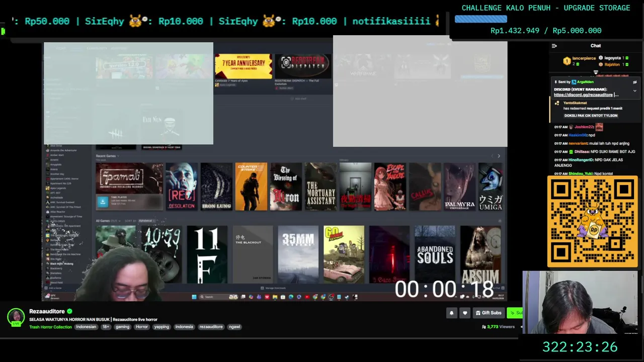644x362 pixels.
Task: Click the Gift Subs button
Action: pos(488,313)
